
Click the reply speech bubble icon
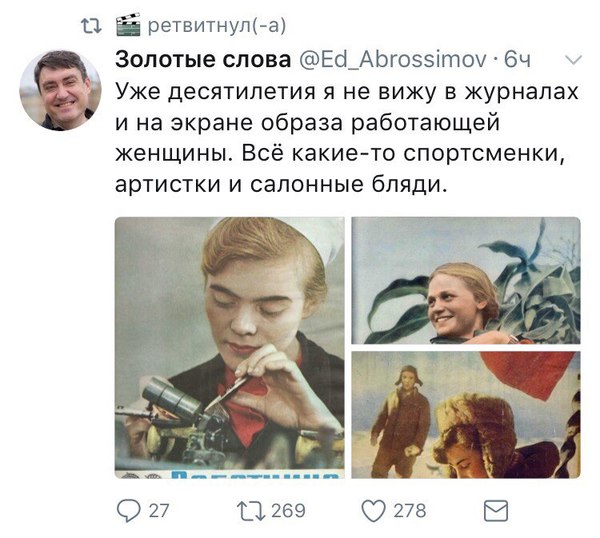pyautogui.click(x=128, y=511)
